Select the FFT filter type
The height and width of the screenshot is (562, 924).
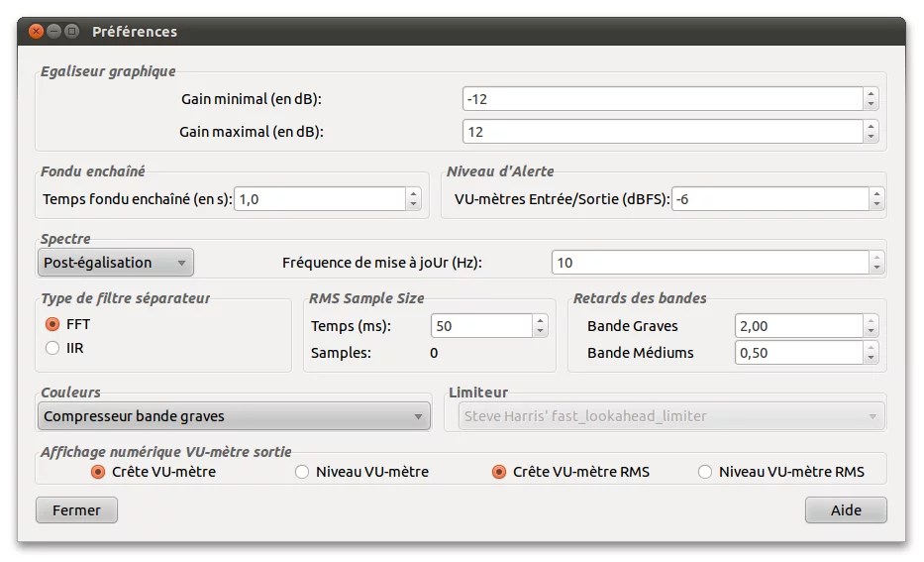tap(52, 324)
